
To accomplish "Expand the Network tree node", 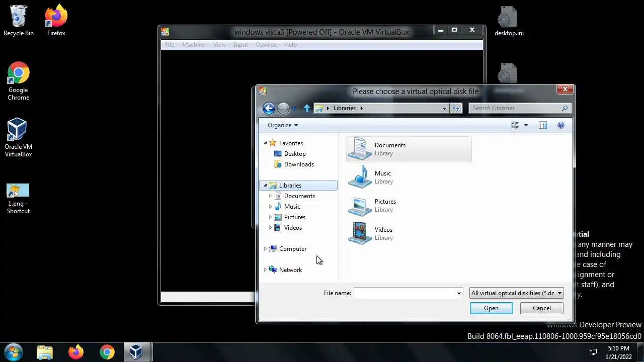I will [x=265, y=270].
